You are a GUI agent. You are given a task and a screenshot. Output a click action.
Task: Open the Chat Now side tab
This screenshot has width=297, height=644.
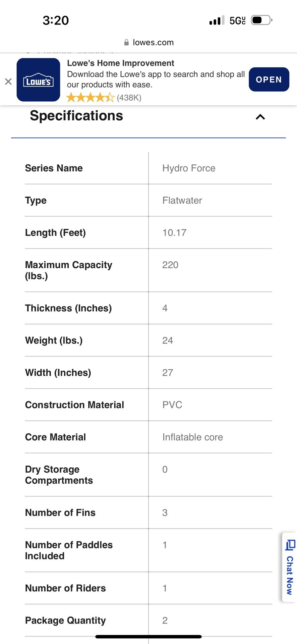[289, 568]
